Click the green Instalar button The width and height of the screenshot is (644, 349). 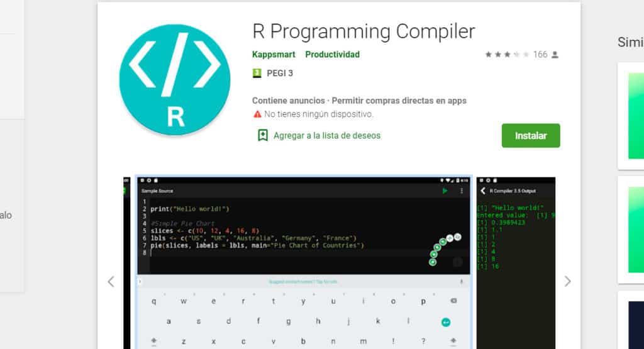click(x=531, y=135)
